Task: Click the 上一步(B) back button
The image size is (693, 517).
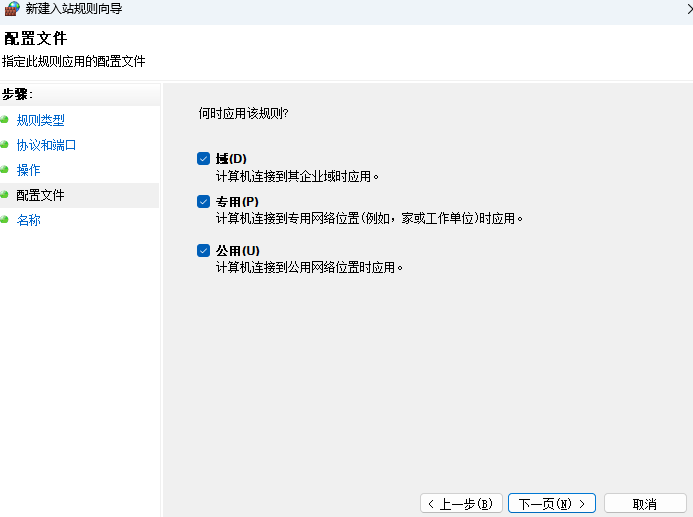Action: (461, 503)
